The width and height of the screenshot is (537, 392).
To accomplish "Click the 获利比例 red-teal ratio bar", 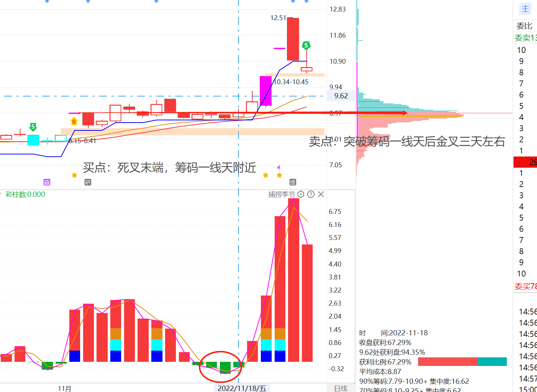I will (462, 361).
